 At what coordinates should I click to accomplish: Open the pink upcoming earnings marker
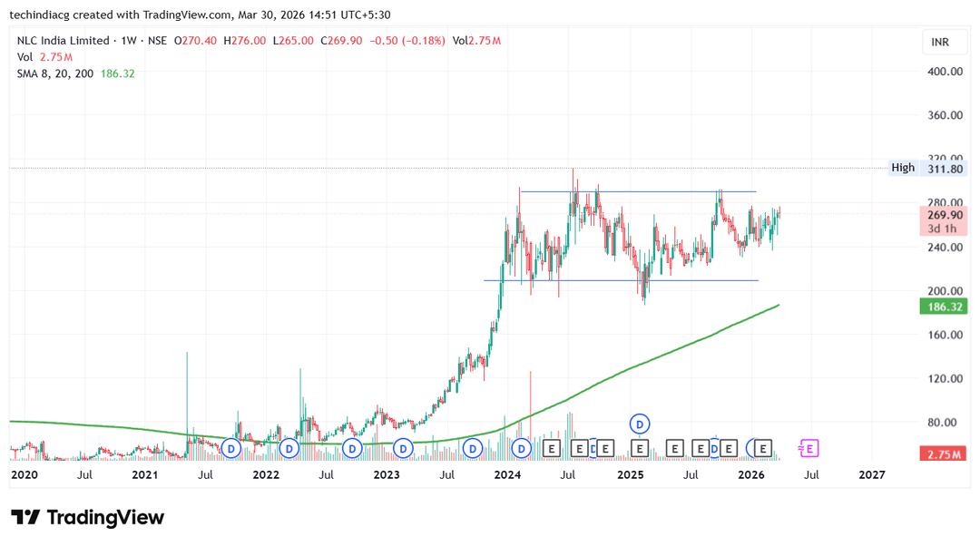coord(808,449)
